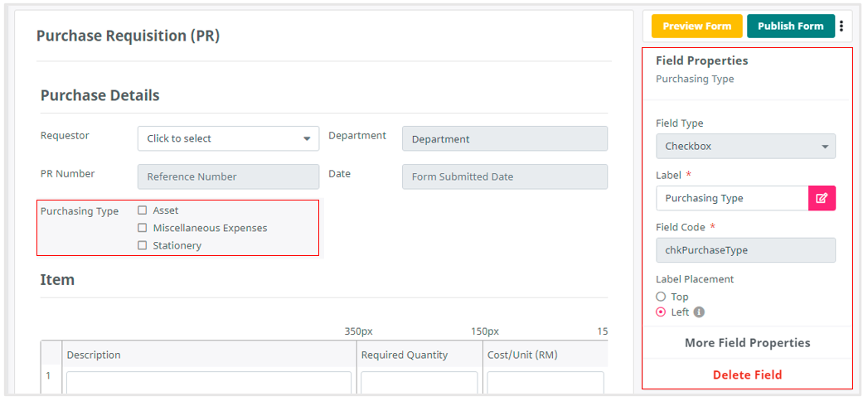Check the Stationery checkbox
This screenshot has height=401, width=868.
[x=143, y=245]
